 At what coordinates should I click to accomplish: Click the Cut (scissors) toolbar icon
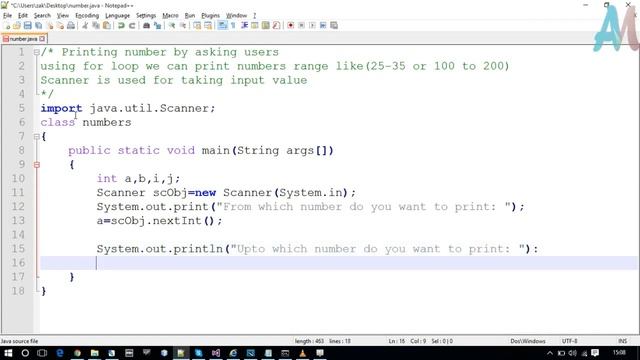[x=85, y=25]
